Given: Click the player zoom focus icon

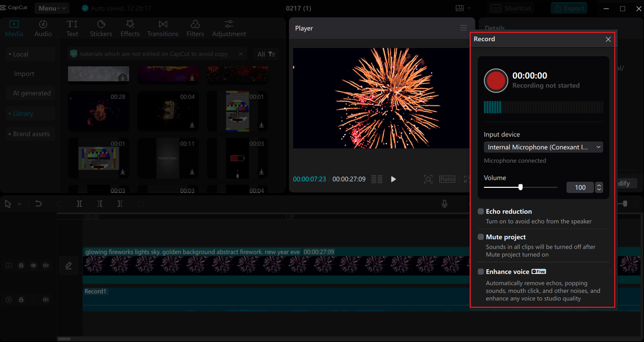Looking at the screenshot, I should tap(428, 179).
